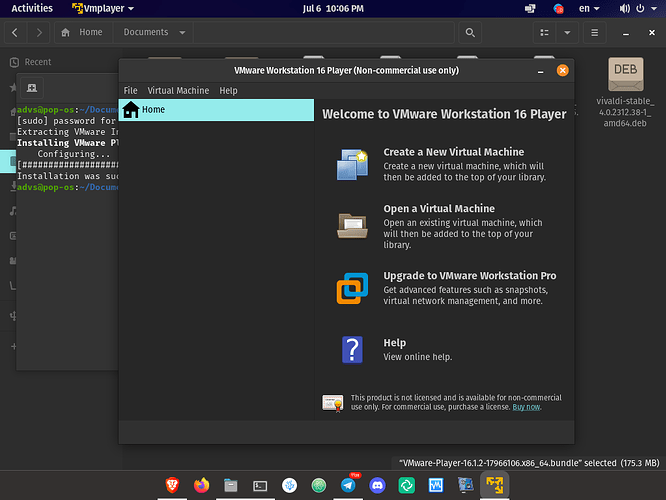
Task: Open the system monitor app in the dock
Action: click(436, 485)
